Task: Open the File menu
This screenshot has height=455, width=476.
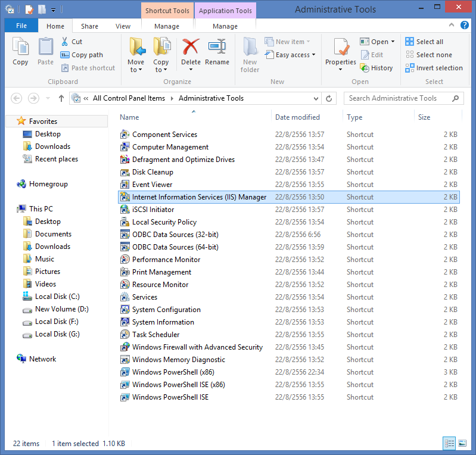Action: coord(21,26)
